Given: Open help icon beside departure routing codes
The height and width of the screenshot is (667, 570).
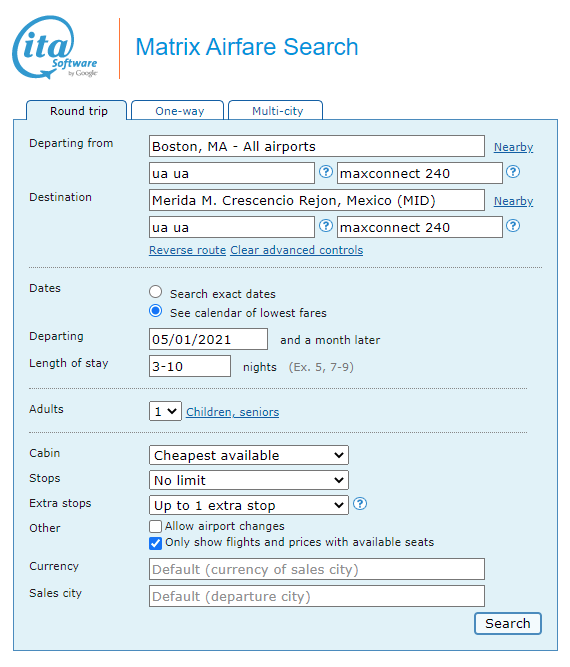Looking at the screenshot, I should (x=326, y=172).
